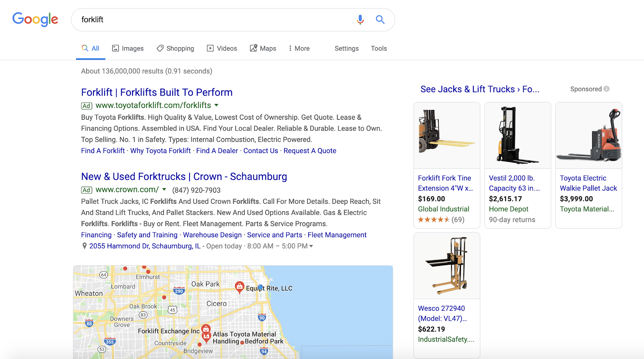Open the 'Forklift | Forklifts Built To Perform' result
This screenshot has width=644, height=359.
(x=157, y=92)
